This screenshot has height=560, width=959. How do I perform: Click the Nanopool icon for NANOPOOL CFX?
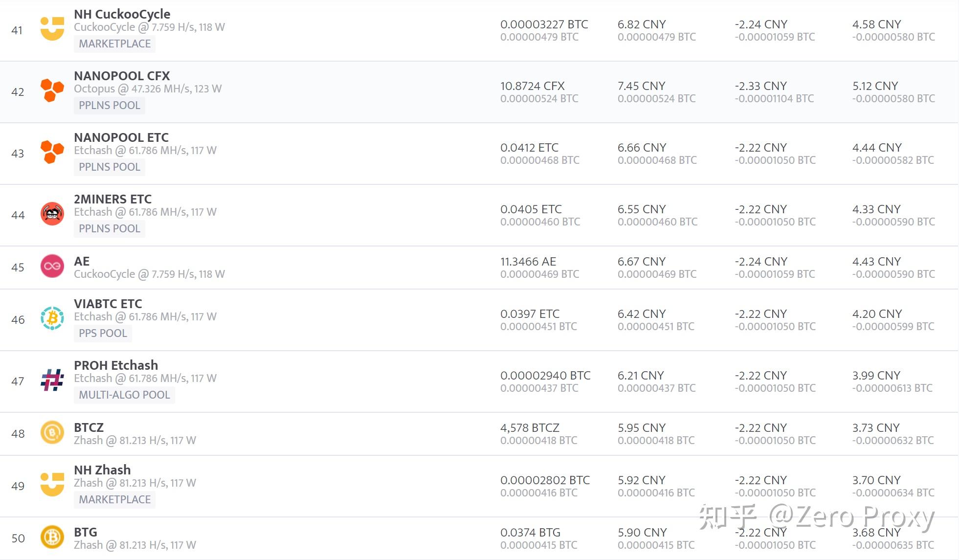coord(52,90)
